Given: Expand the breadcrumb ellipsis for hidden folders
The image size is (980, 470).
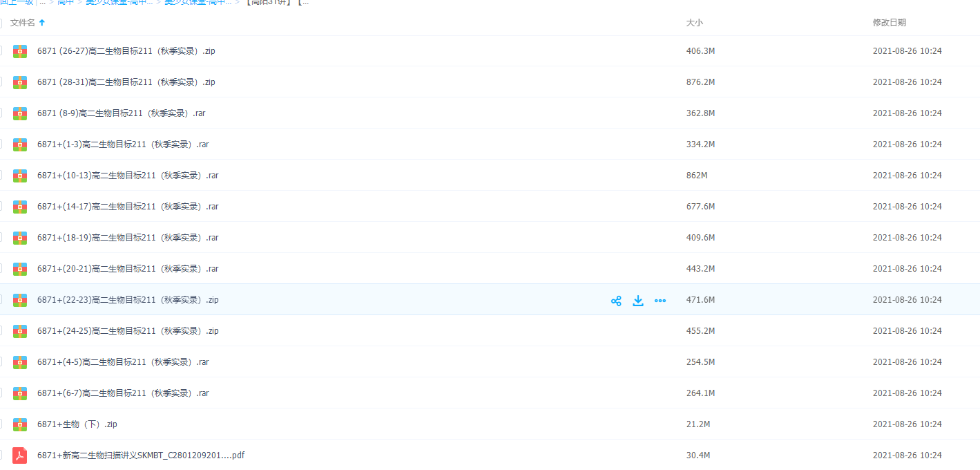Looking at the screenshot, I should coord(43,2).
